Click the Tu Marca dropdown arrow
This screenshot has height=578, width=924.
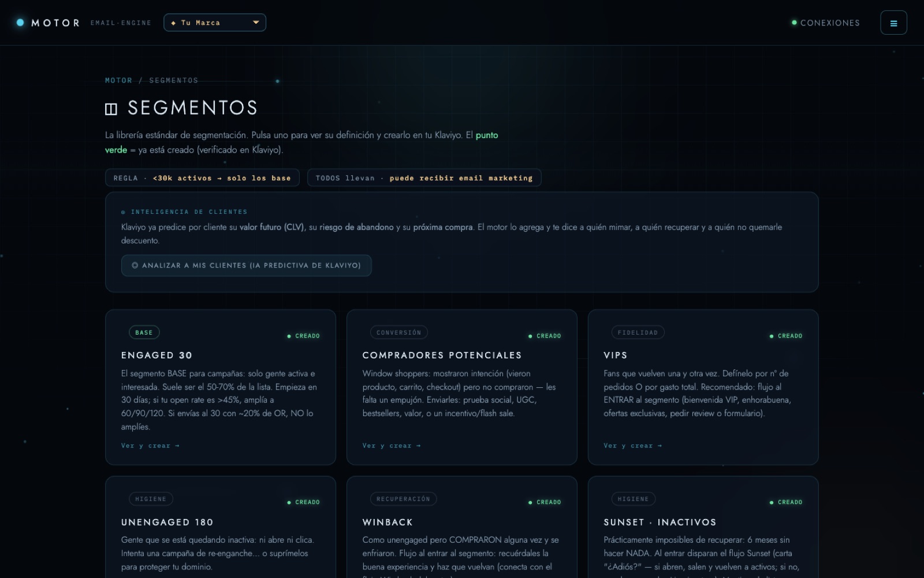pos(256,23)
